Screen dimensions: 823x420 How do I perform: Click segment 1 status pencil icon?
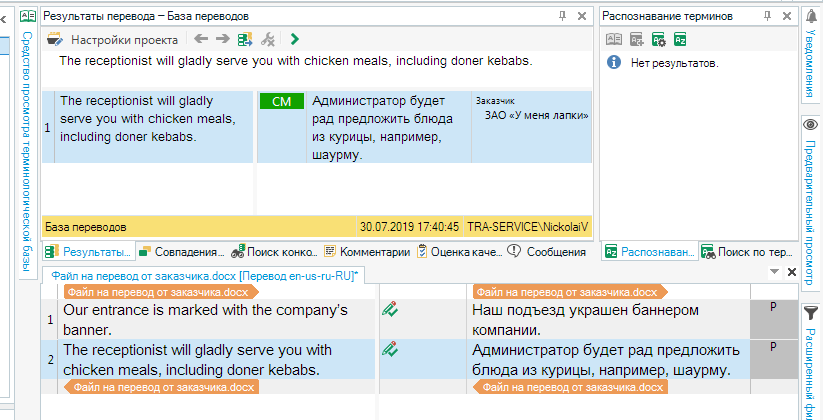[390, 311]
